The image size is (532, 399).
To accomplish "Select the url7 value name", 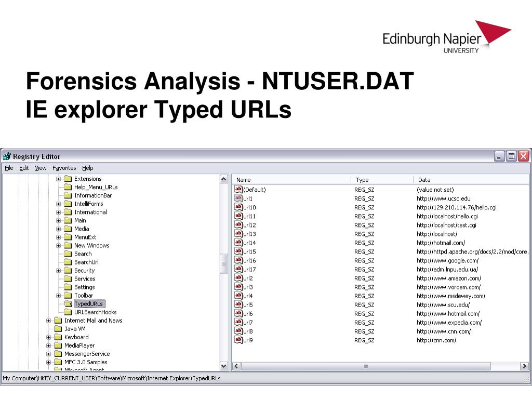I will coord(248,322).
